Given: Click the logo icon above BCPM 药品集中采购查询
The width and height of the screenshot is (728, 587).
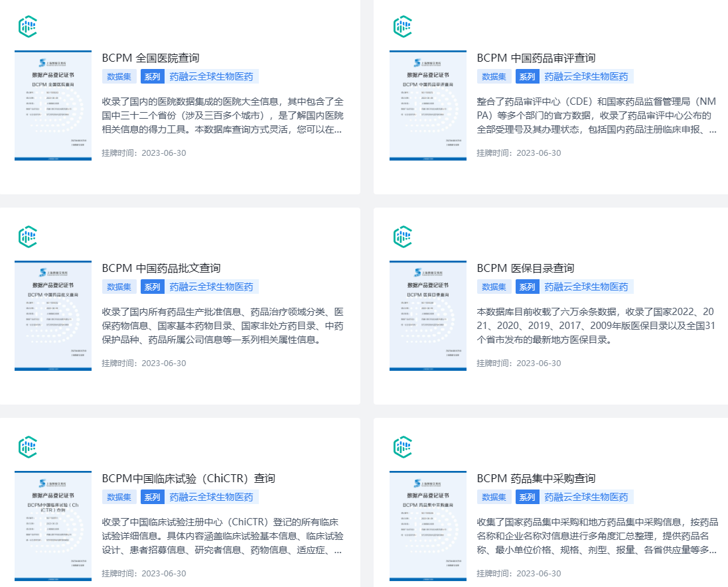Looking at the screenshot, I should click(402, 446).
